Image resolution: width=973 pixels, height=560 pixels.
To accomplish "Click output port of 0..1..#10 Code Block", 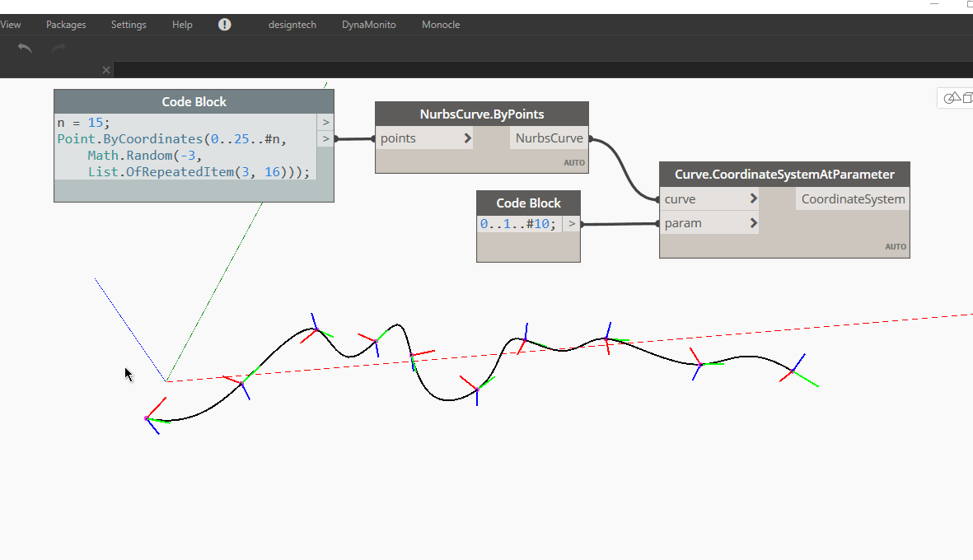I will point(572,224).
